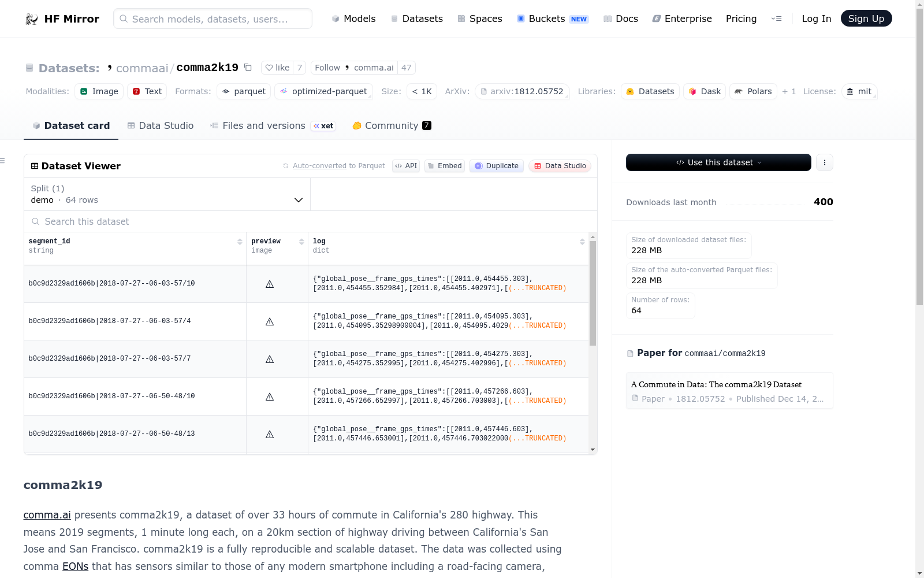
Task: Like the comma2k19 dataset
Action: [277, 68]
